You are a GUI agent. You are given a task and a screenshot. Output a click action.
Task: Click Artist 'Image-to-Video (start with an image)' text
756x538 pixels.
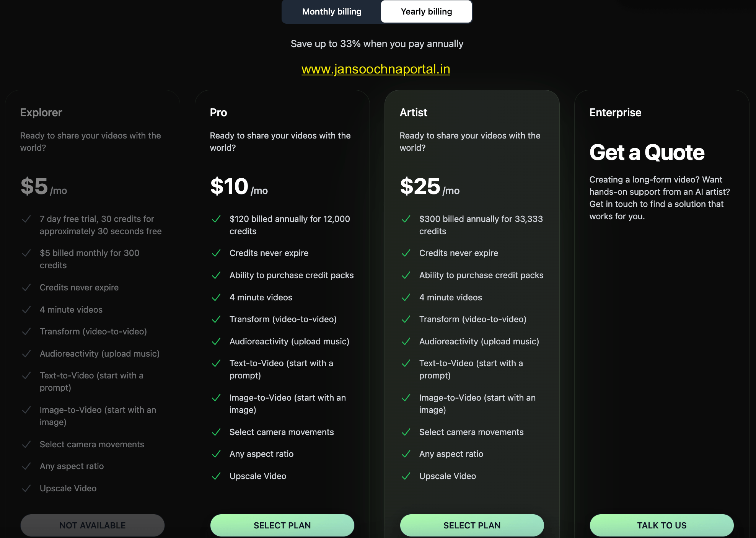[477, 404]
